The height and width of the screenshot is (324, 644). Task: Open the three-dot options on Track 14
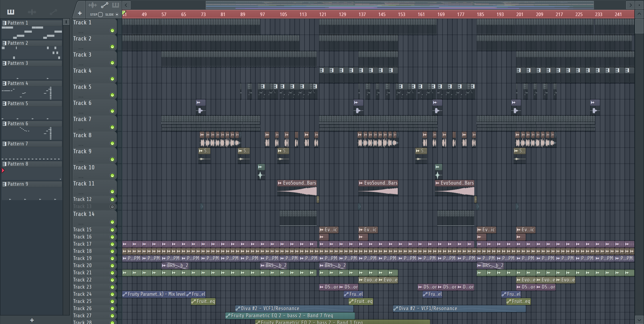point(80,224)
